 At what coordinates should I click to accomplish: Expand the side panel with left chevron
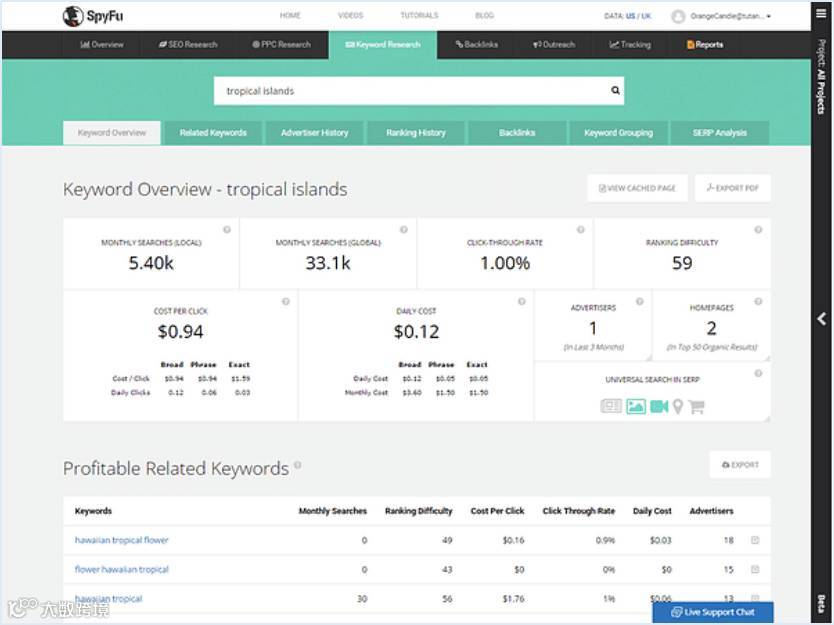(822, 319)
